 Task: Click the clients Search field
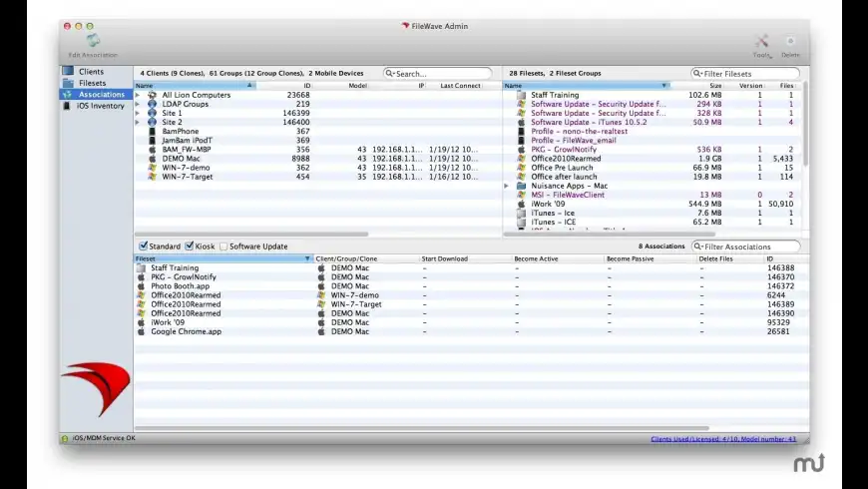(437, 74)
